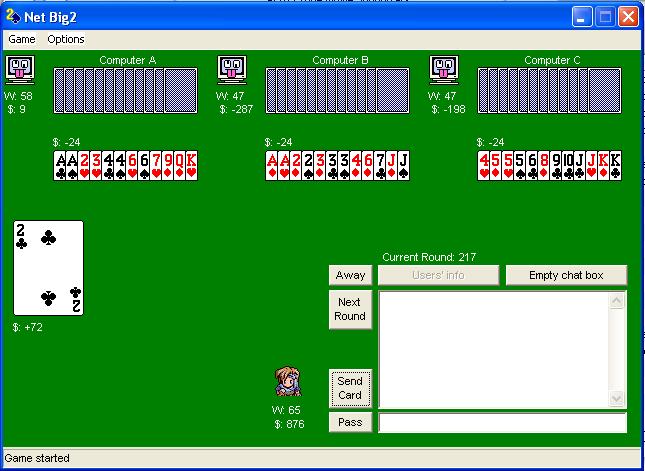
Task: Click 4 of hearts in Computer C's hand
Action: (x=483, y=165)
